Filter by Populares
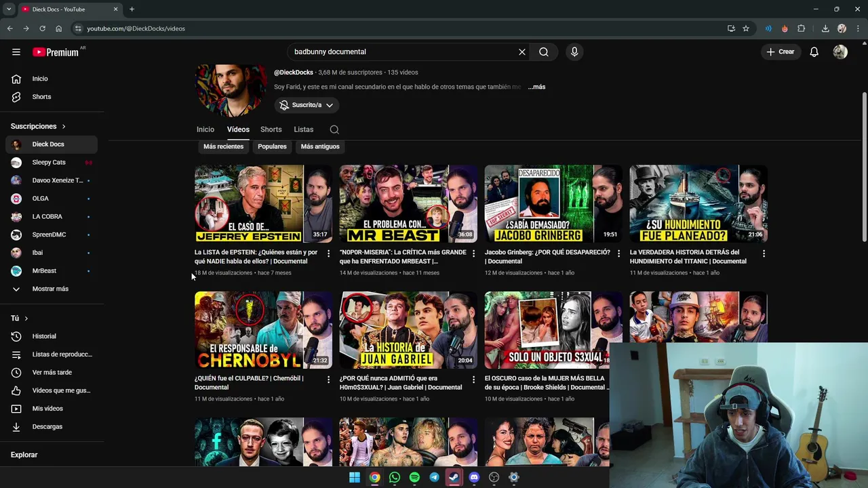This screenshot has height=488, width=868. 272,146
